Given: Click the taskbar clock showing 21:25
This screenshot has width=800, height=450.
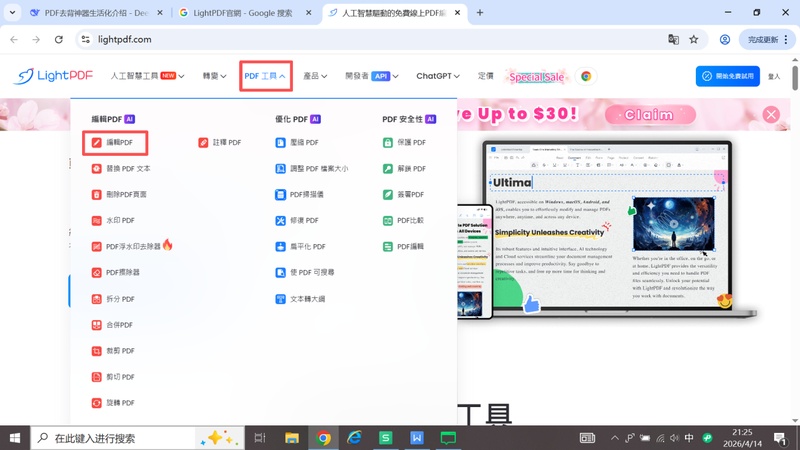Looking at the screenshot, I should pos(743,438).
